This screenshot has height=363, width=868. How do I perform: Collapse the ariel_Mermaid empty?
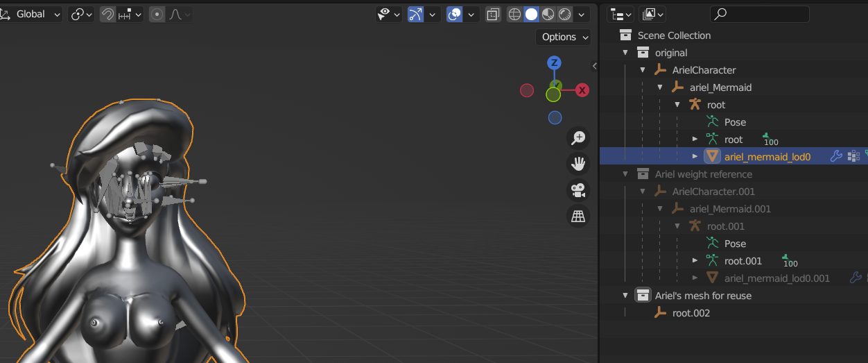[660, 87]
